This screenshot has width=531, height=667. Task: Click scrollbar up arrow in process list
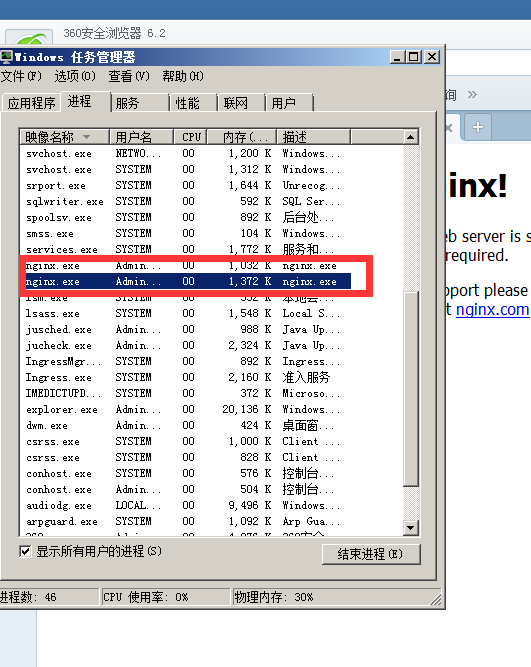[411, 137]
